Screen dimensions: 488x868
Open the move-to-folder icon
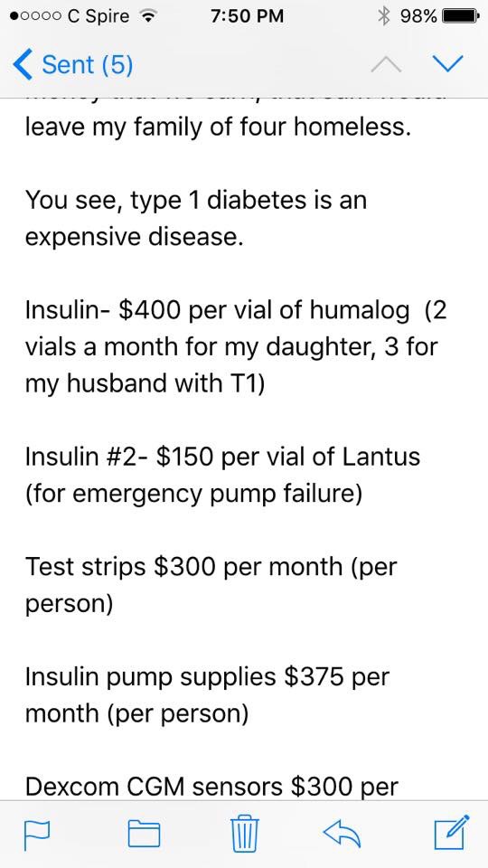(x=144, y=834)
